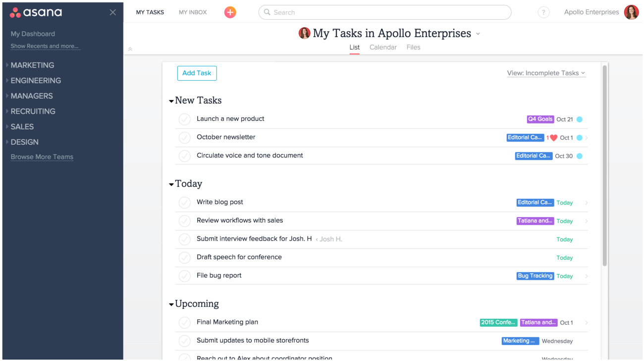The width and height of the screenshot is (644, 361).
Task: Click the Add Task button
Action: pyautogui.click(x=197, y=73)
